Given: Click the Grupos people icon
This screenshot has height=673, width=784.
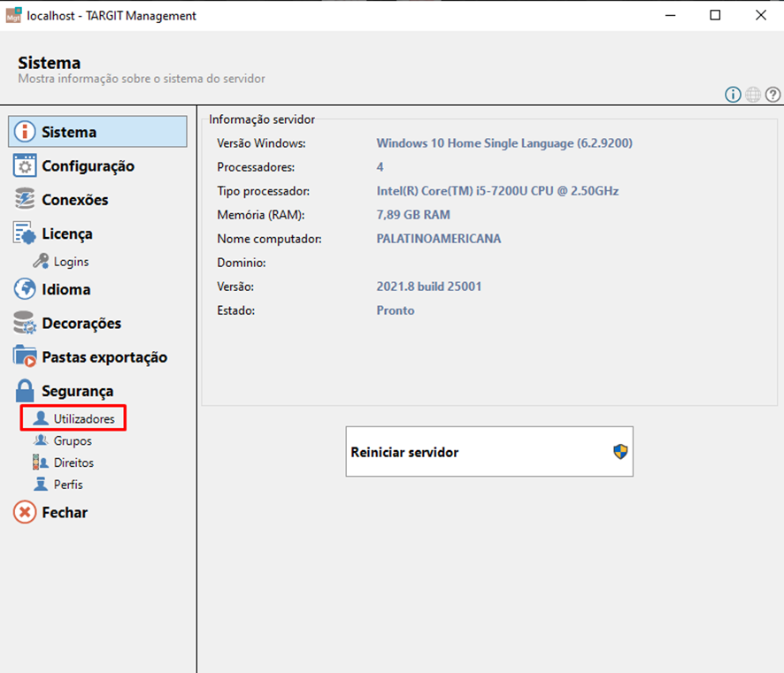Looking at the screenshot, I should tap(41, 440).
